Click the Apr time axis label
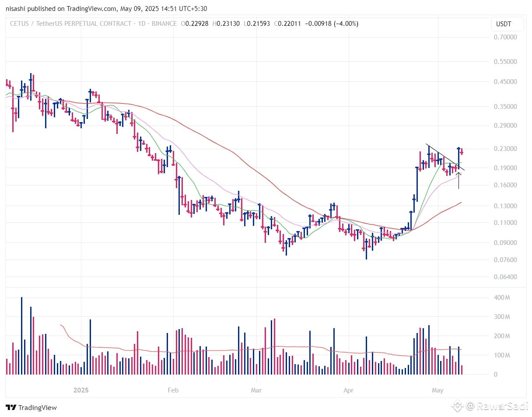 point(349,389)
